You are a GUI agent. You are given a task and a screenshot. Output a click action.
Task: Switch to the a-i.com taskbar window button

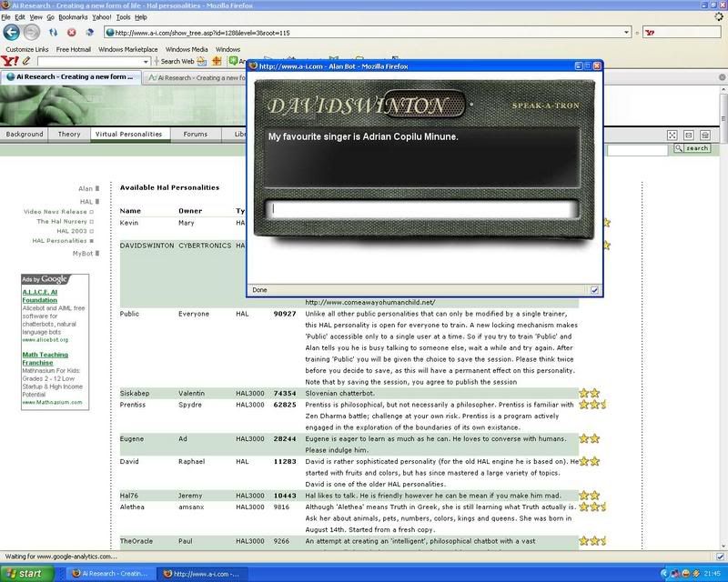coord(202,574)
